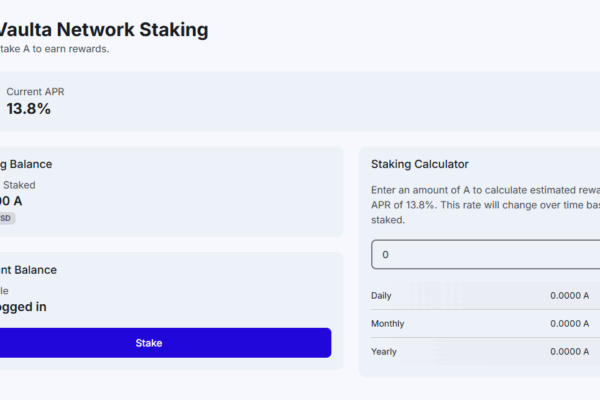The height and width of the screenshot is (400, 600).
Task: Click the Staking Calculator title
Action: click(x=420, y=164)
